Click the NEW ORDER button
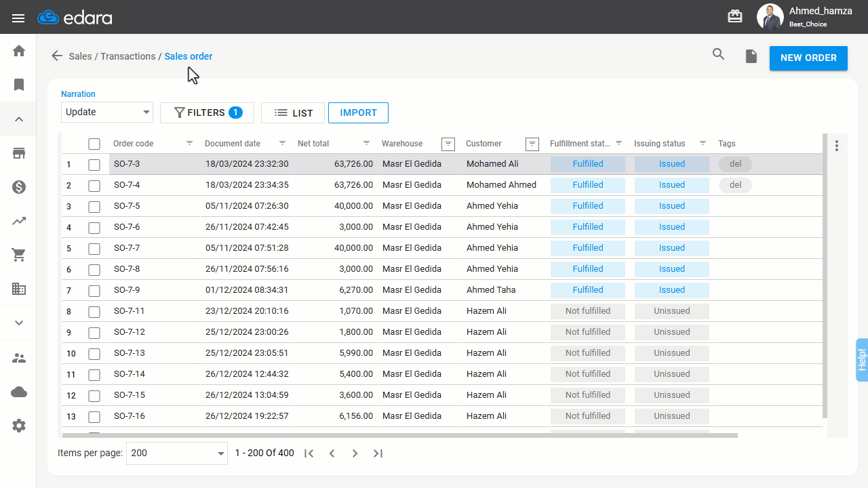 [x=808, y=58]
